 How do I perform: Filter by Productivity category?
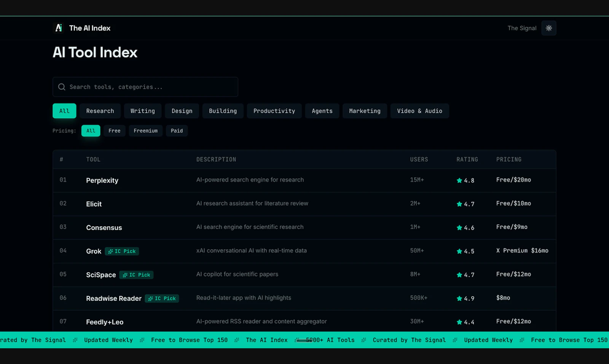tap(274, 111)
